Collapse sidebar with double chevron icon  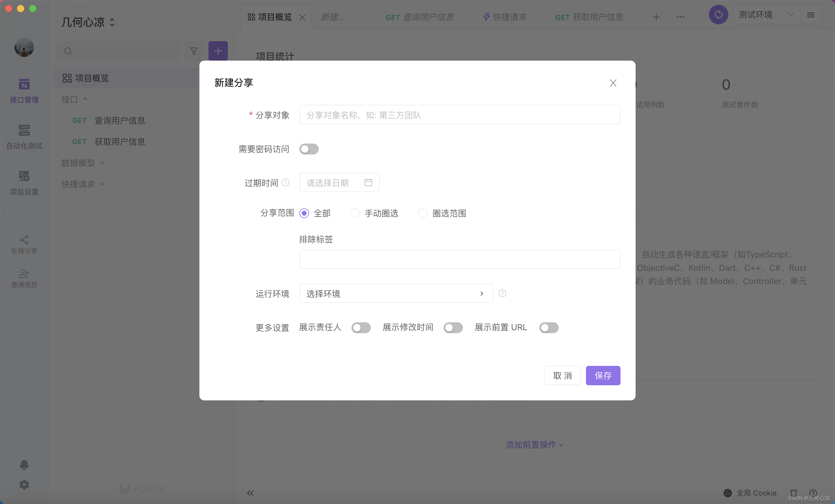point(250,493)
